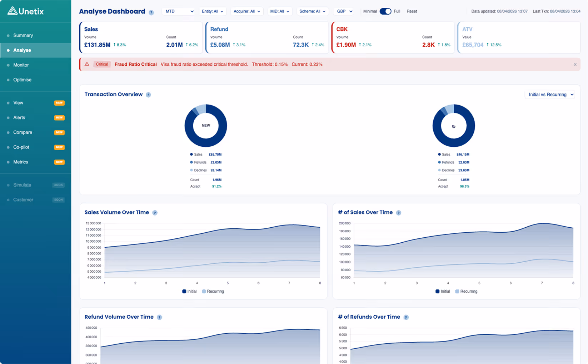Toggle Initial series in Sales Volume legend

tap(189, 292)
